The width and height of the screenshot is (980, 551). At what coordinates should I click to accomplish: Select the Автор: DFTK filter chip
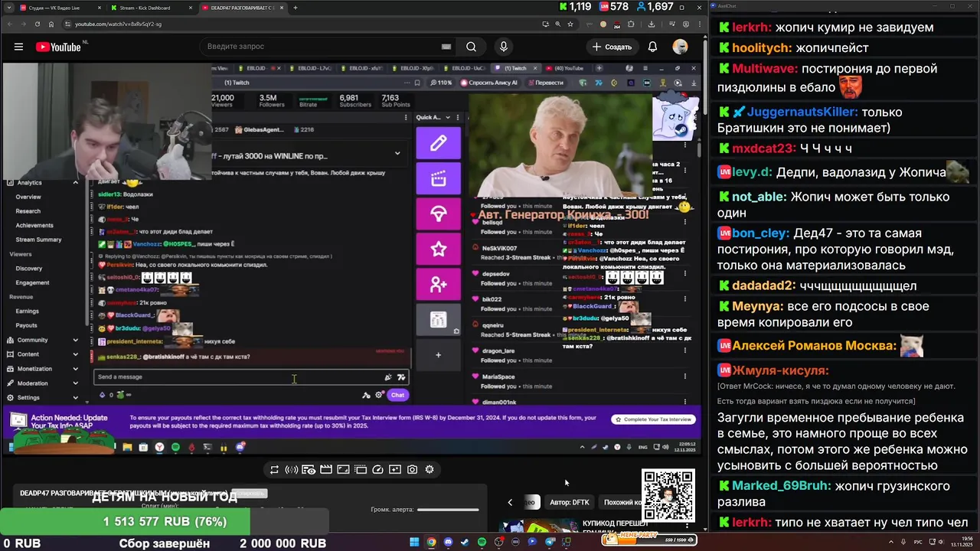pyautogui.click(x=570, y=502)
